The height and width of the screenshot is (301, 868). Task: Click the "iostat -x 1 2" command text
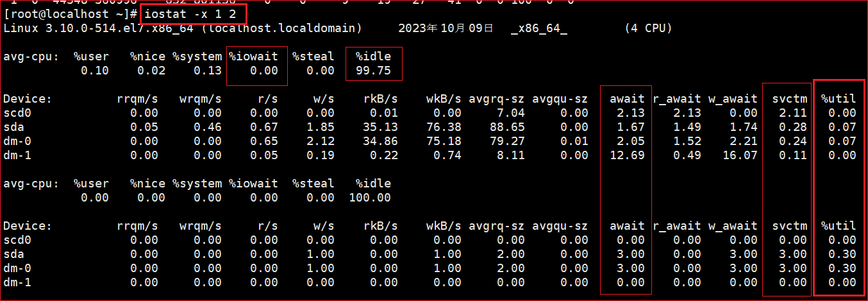[192, 15]
